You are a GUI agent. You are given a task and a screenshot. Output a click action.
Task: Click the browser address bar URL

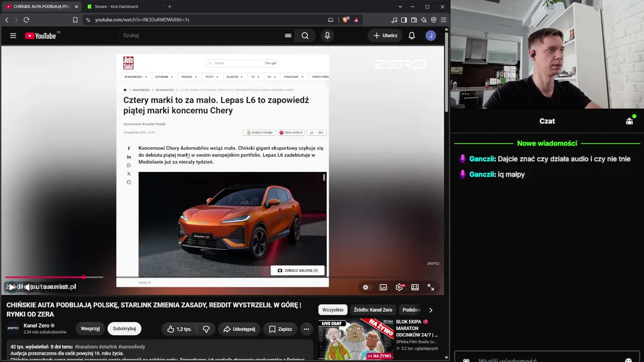click(142, 20)
